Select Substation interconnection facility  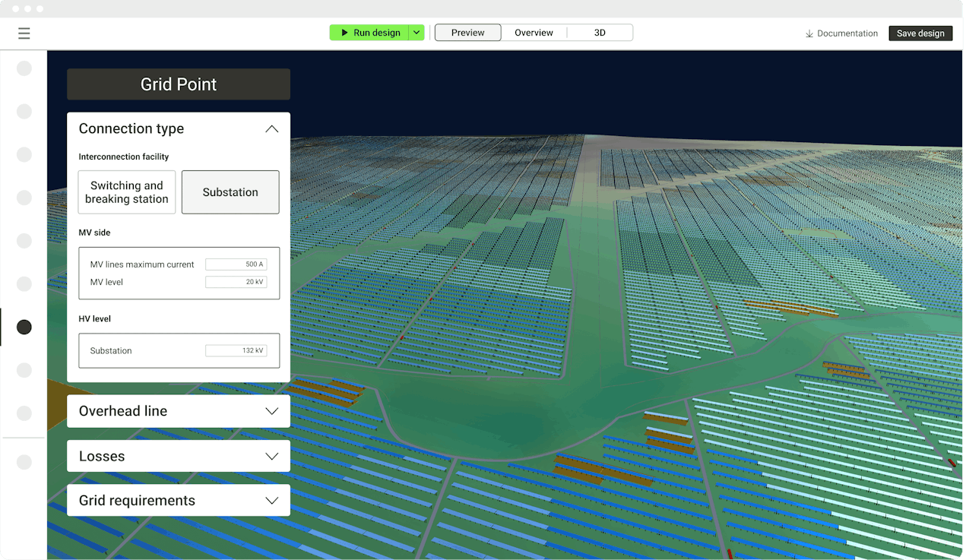tap(230, 192)
